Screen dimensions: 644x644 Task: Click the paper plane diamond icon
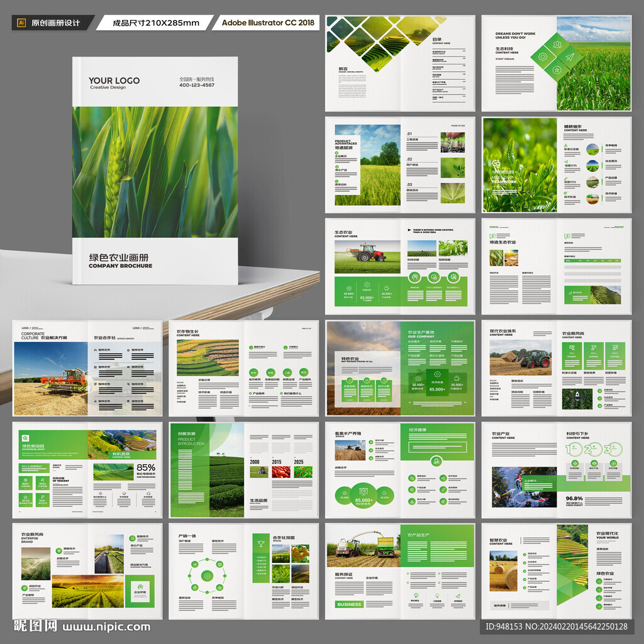(569, 57)
